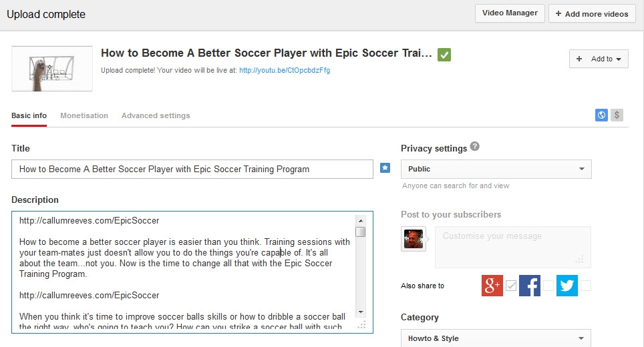Open the Add to dropdown
Image resolution: width=644 pixels, height=347 pixels.
(599, 59)
